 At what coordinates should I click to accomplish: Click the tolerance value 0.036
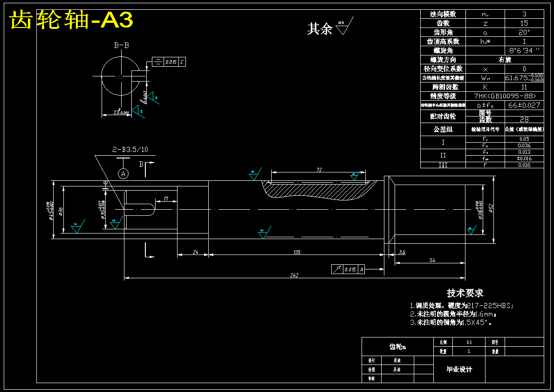coord(524,145)
